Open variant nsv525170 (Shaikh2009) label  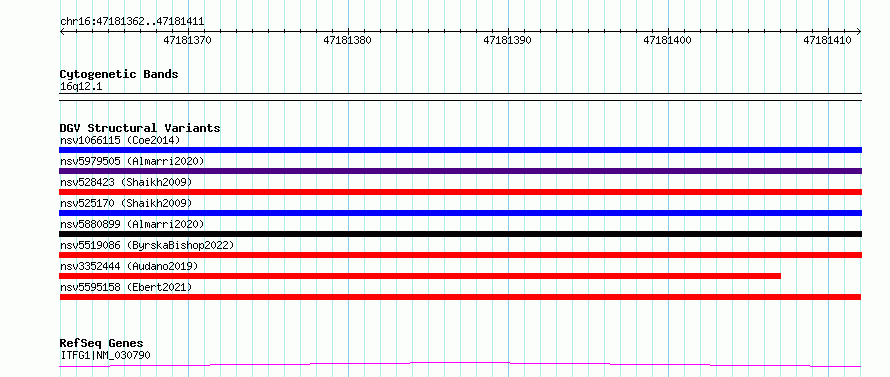(126, 203)
